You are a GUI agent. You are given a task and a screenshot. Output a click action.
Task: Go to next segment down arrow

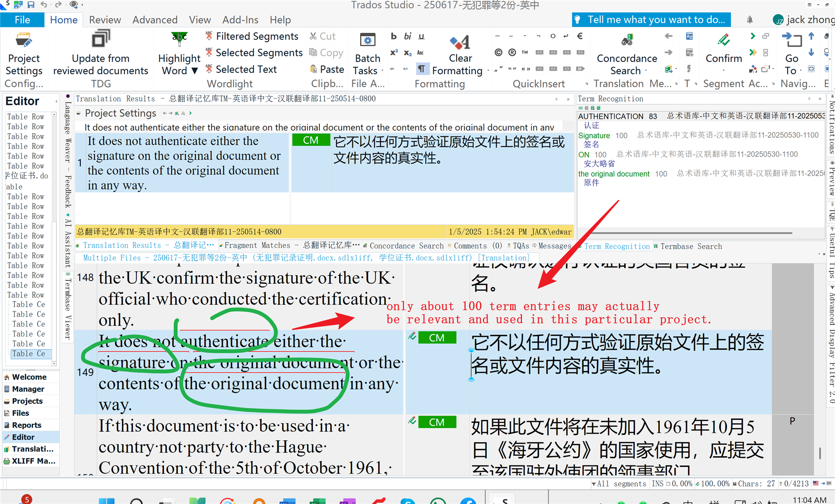(811, 52)
